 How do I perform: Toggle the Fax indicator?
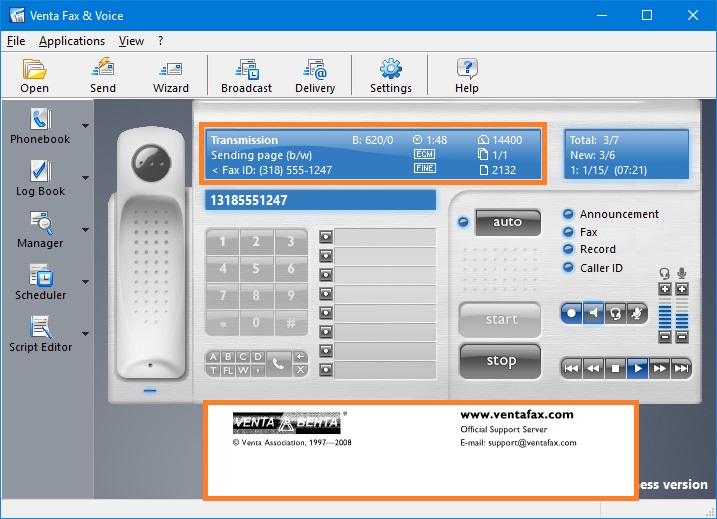pos(568,232)
